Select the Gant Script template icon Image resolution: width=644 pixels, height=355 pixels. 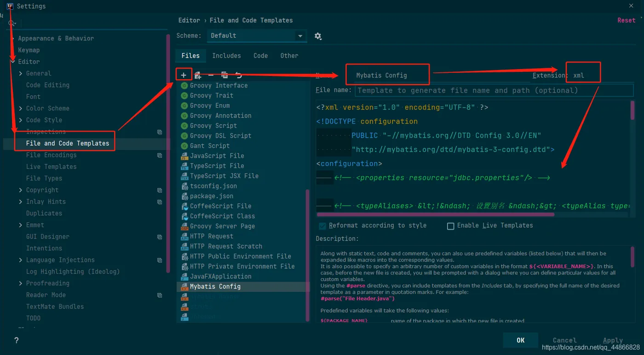click(x=184, y=146)
